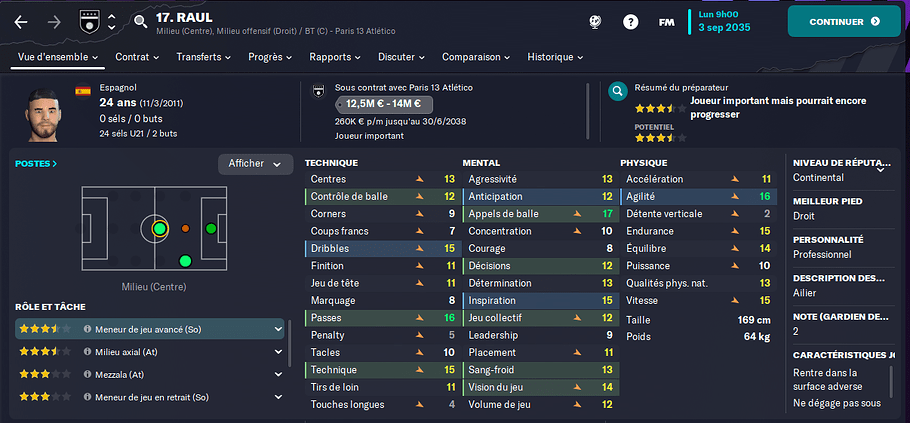Image resolution: width=910 pixels, height=423 pixels.
Task: Select the attacking midfield right position dot
Action: [x=185, y=261]
